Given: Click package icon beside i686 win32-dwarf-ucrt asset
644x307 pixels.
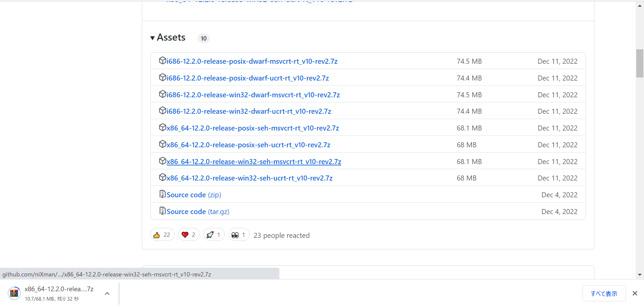Looking at the screenshot, I should click(x=162, y=110).
